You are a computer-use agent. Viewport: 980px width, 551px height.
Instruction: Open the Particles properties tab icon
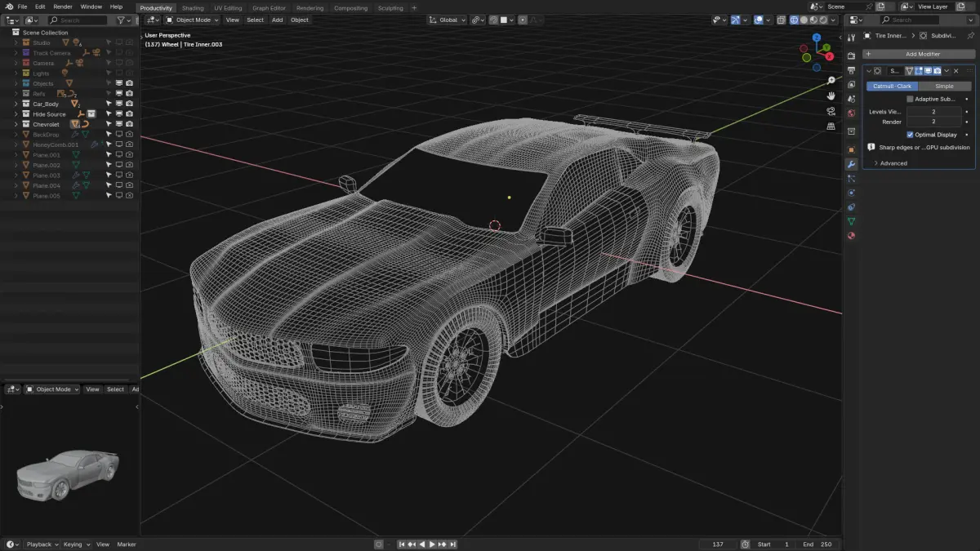(x=851, y=178)
